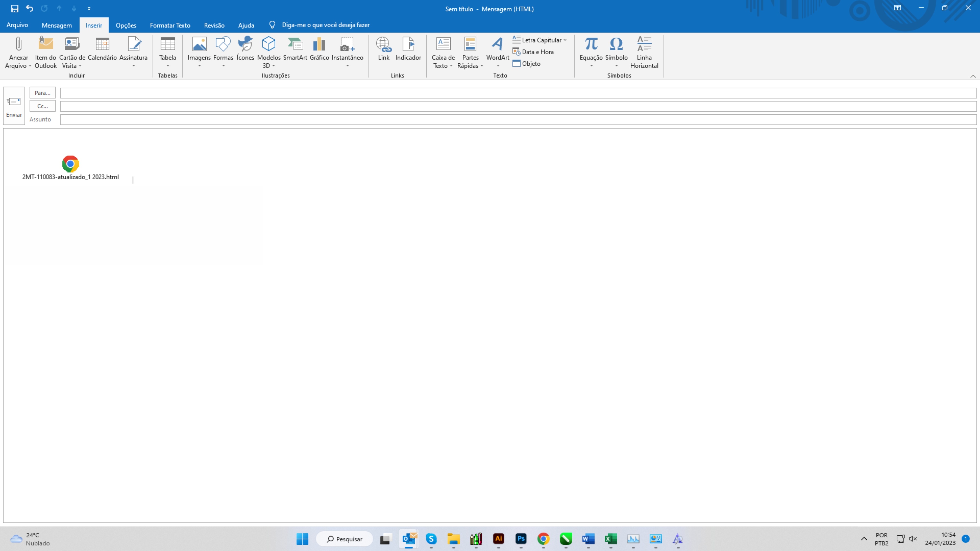Switch to the Opções tab
The image size is (980, 551).
coord(126,25)
